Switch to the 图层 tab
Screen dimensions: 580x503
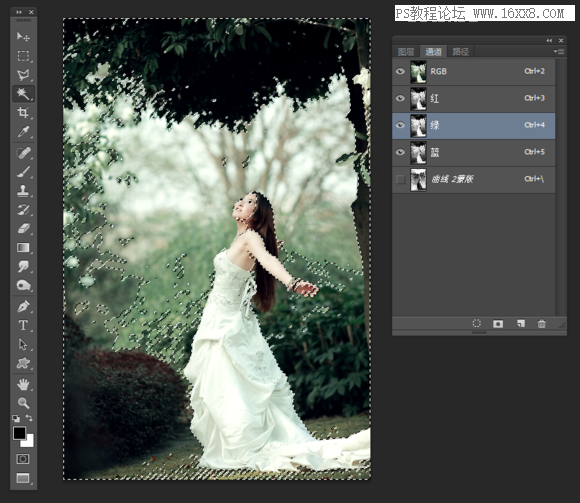(406, 51)
